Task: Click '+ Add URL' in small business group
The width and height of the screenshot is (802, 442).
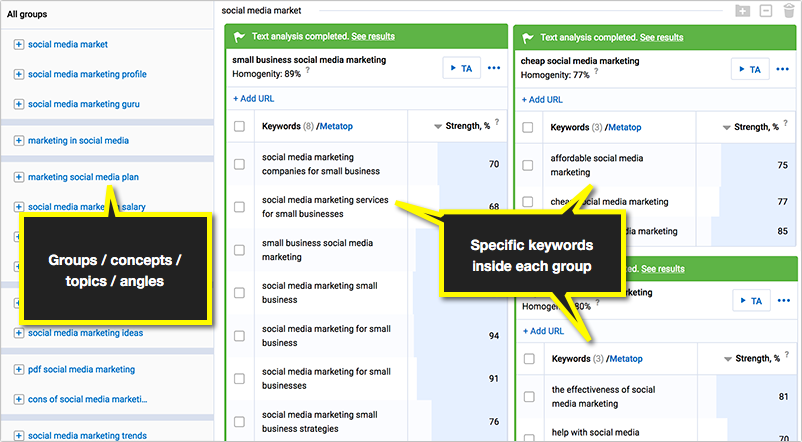Action: [255, 99]
